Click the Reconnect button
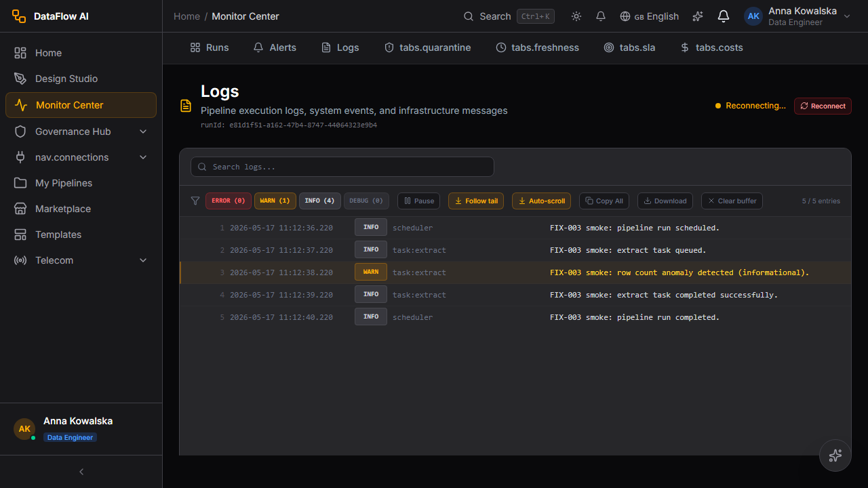Screen dimensions: 868x488 pyautogui.click(x=823, y=106)
